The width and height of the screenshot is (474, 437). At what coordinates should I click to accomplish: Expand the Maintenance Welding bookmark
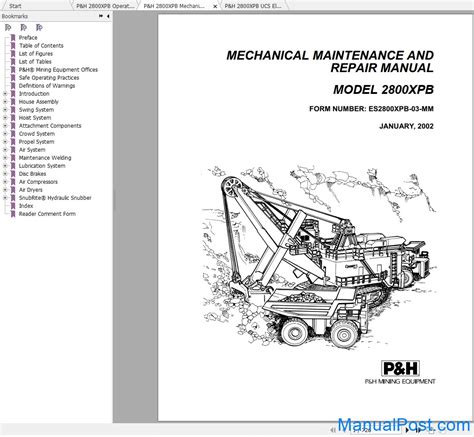pos(5,158)
